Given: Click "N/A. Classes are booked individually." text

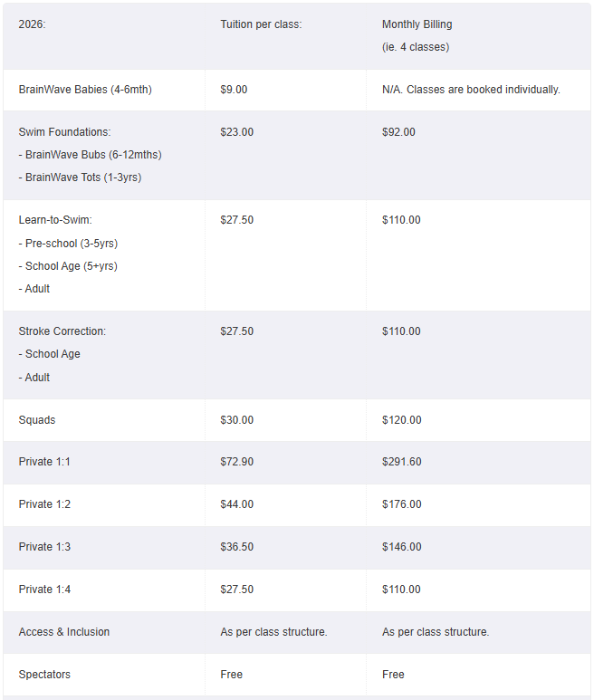Looking at the screenshot, I should click(x=471, y=90).
